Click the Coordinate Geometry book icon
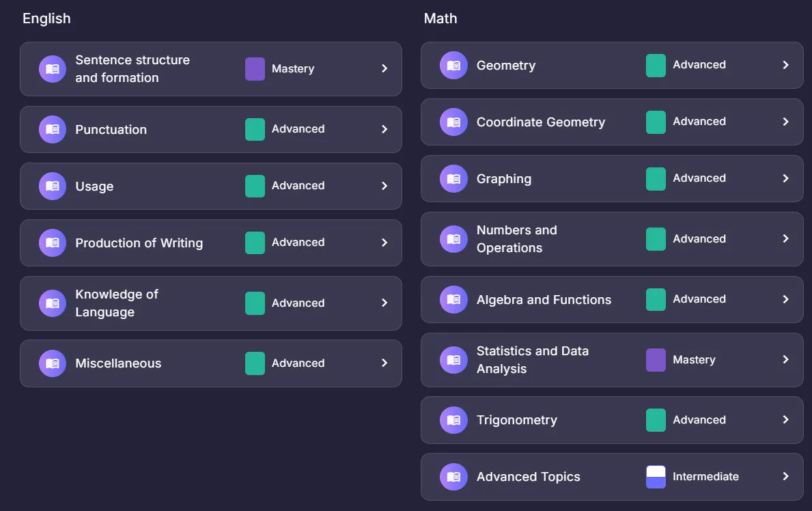Image resolution: width=812 pixels, height=511 pixels. (453, 122)
